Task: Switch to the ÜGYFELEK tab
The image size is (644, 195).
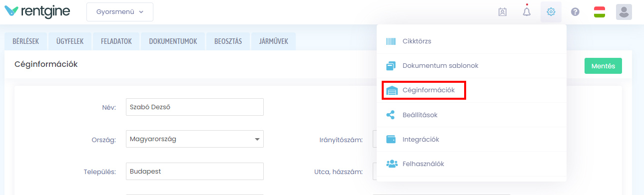Action: point(70,41)
